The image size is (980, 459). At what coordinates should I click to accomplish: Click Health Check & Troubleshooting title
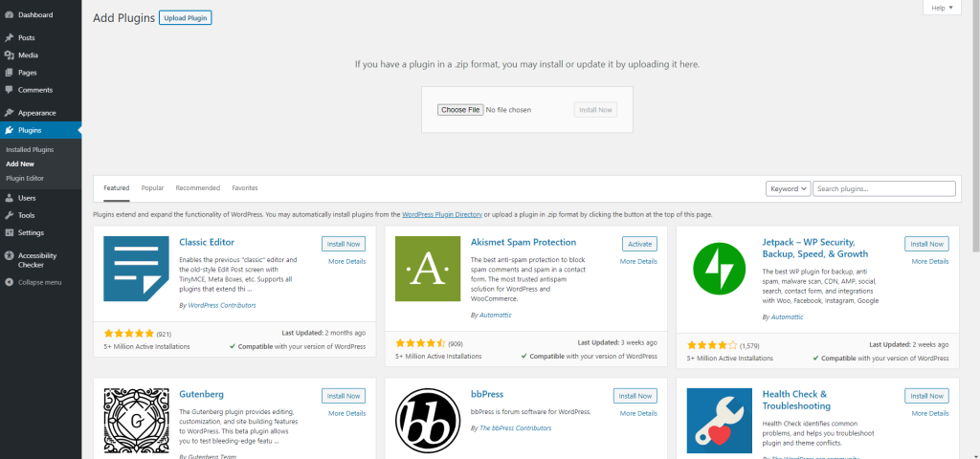click(x=796, y=401)
